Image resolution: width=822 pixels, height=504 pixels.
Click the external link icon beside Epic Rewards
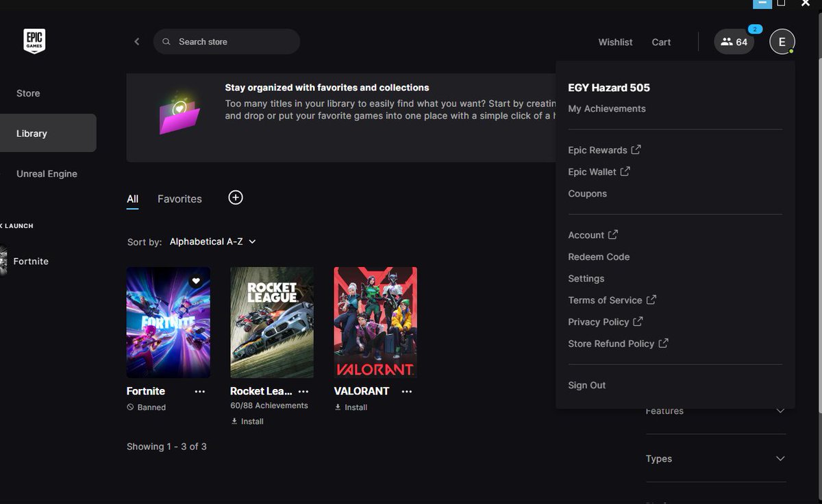(636, 149)
